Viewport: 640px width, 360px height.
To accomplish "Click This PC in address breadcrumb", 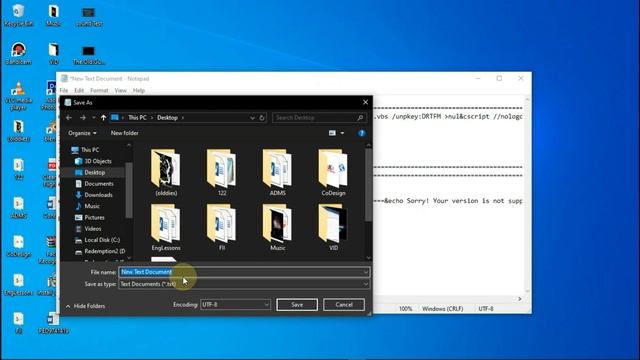I will click(x=137, y=118).
